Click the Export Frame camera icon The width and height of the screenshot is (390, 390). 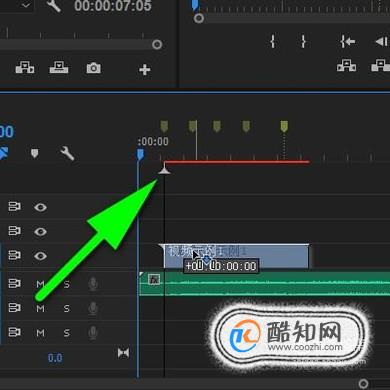[94, 68]
